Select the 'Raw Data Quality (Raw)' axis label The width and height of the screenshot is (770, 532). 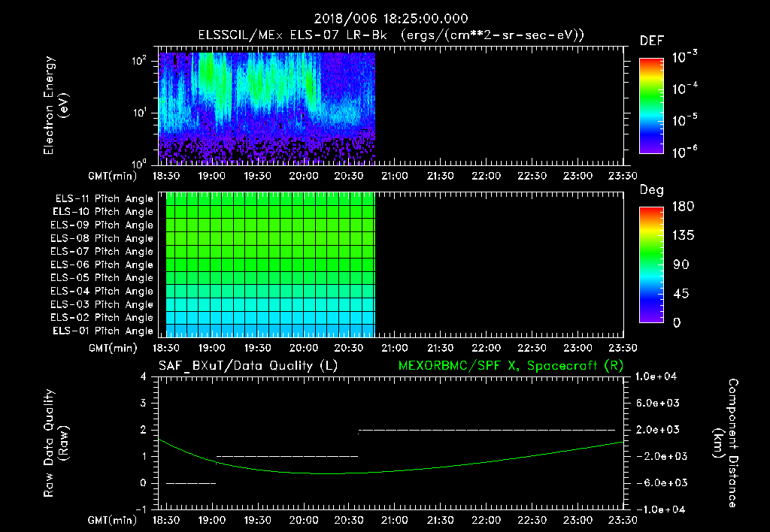click(56, 443)
